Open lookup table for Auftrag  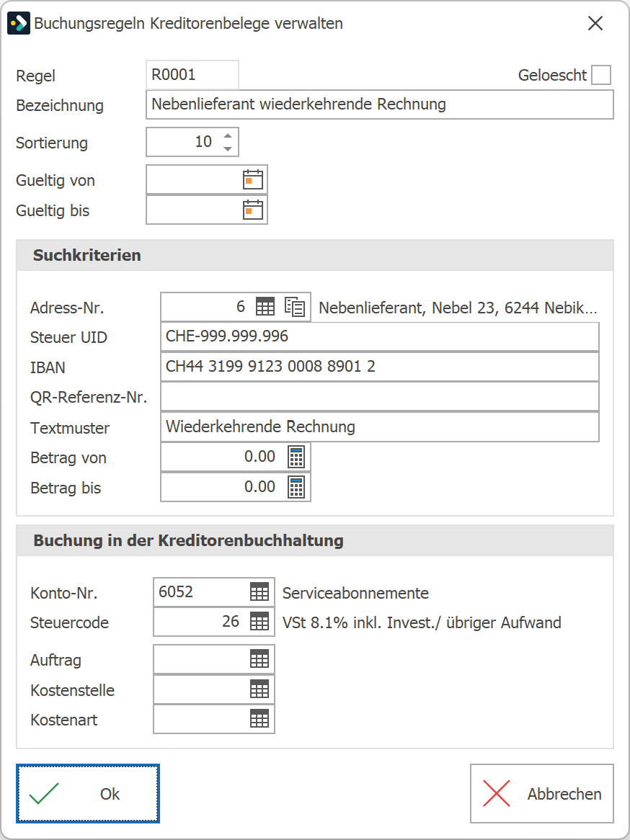point(259,659)
